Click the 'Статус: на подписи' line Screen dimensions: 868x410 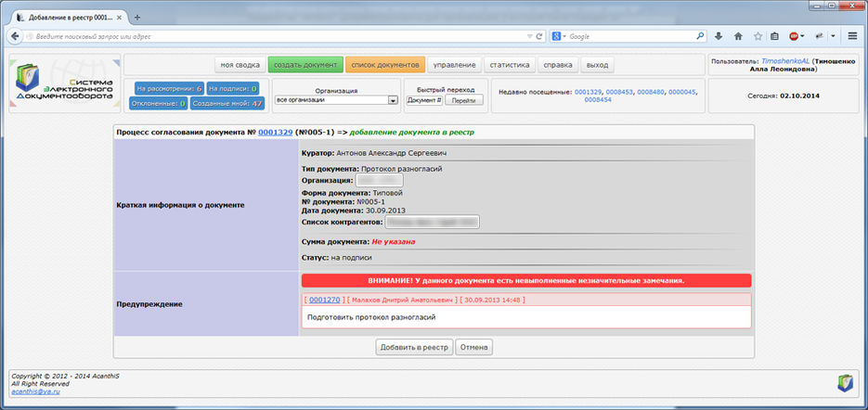coord(337,257)
